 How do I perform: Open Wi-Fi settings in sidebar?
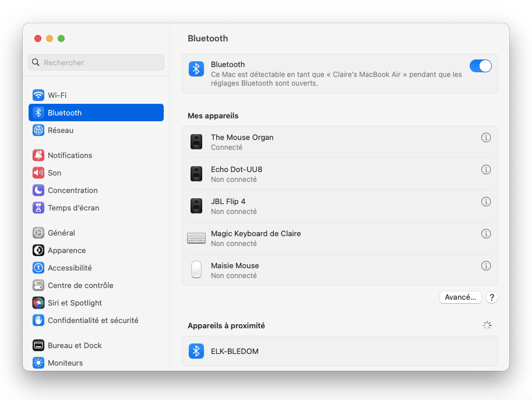click(x=96, y=95)
